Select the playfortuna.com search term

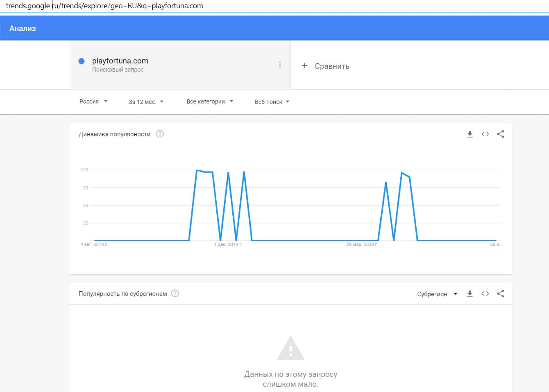tap(120, 61)
